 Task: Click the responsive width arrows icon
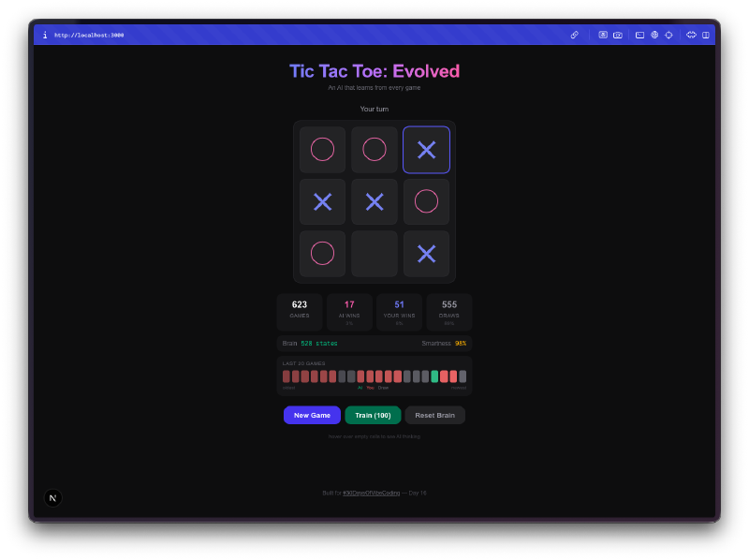691,35
